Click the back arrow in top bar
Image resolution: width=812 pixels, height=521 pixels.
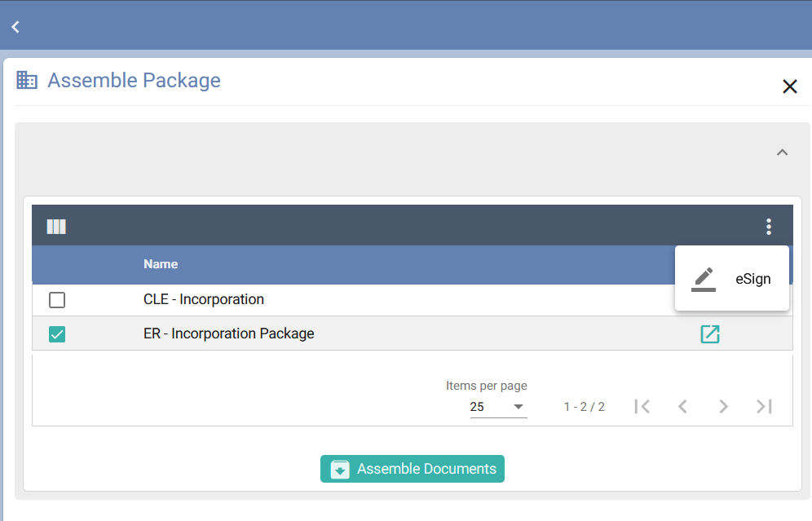point(15,27)
